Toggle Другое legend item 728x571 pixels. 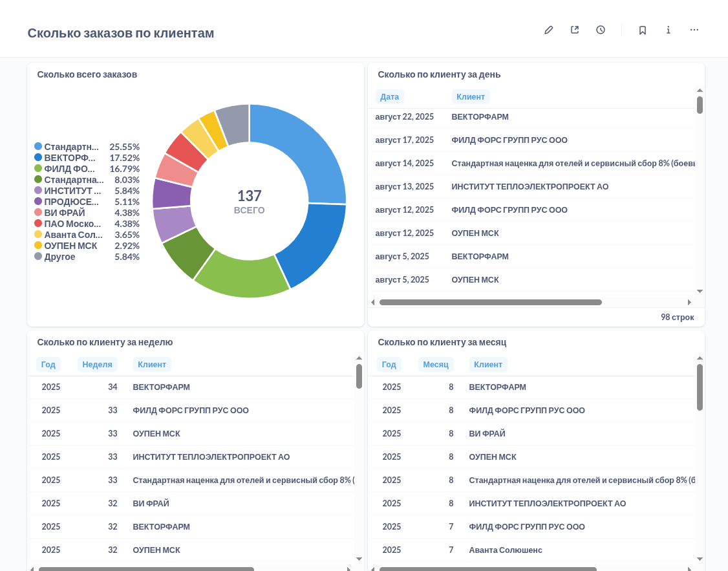59,257
